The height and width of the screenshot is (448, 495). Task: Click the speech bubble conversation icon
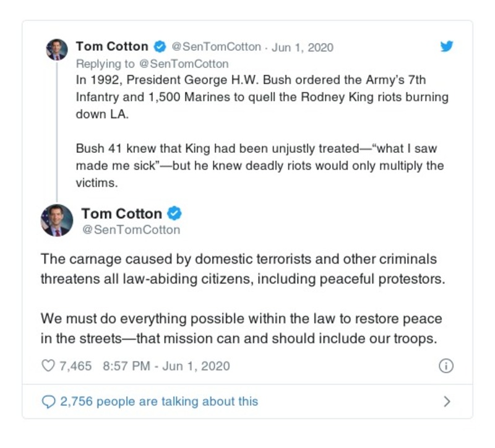pyautogui.click(x=48, y=402)
